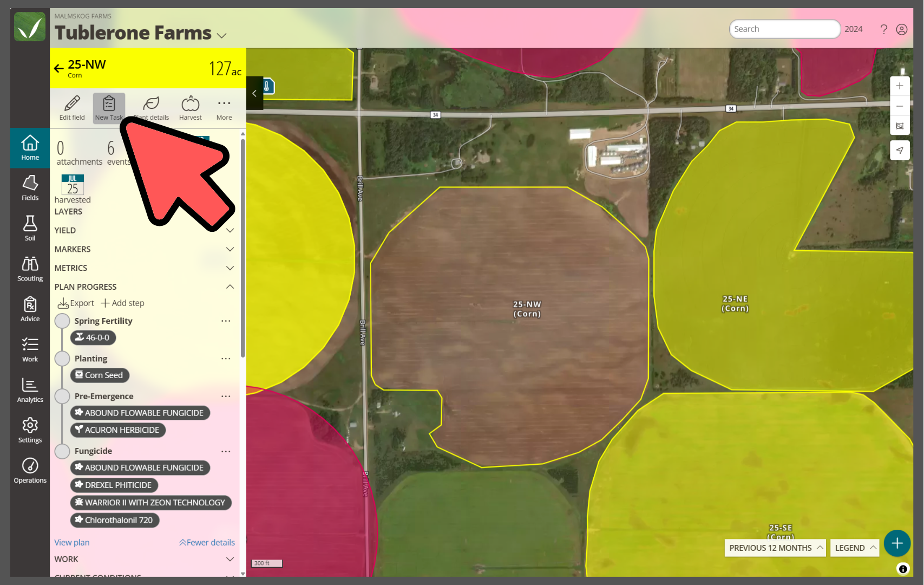This screenshot has width=924, height=585.
Task: Center map on my location
Action: tap(900, 150)
